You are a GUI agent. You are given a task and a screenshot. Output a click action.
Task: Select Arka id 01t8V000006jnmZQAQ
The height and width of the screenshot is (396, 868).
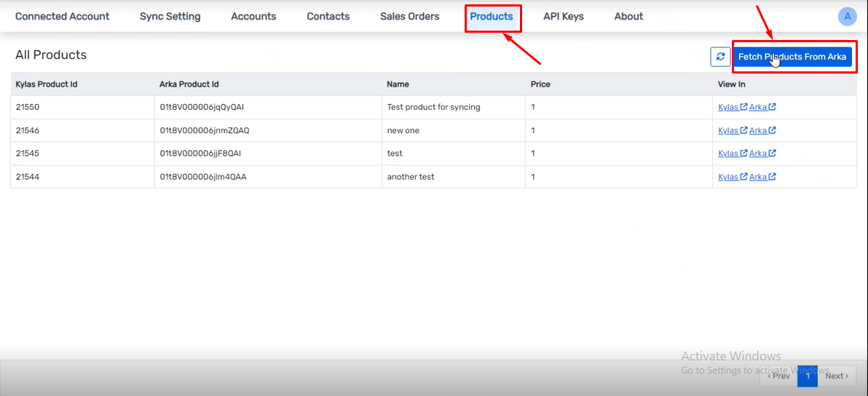205,130
